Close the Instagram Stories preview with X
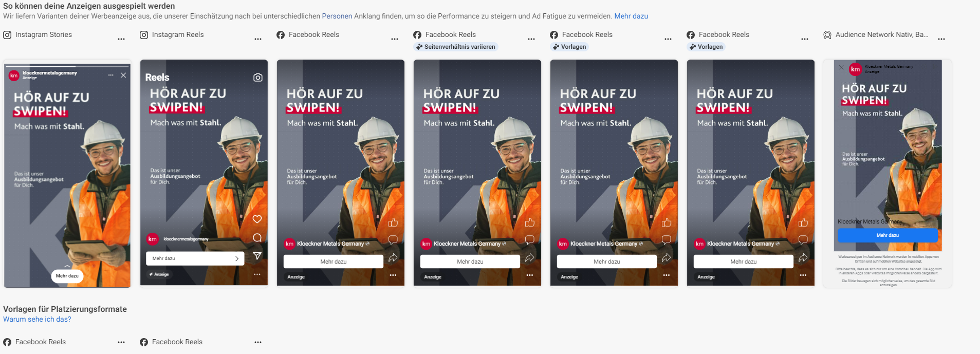 pos(123,75)
